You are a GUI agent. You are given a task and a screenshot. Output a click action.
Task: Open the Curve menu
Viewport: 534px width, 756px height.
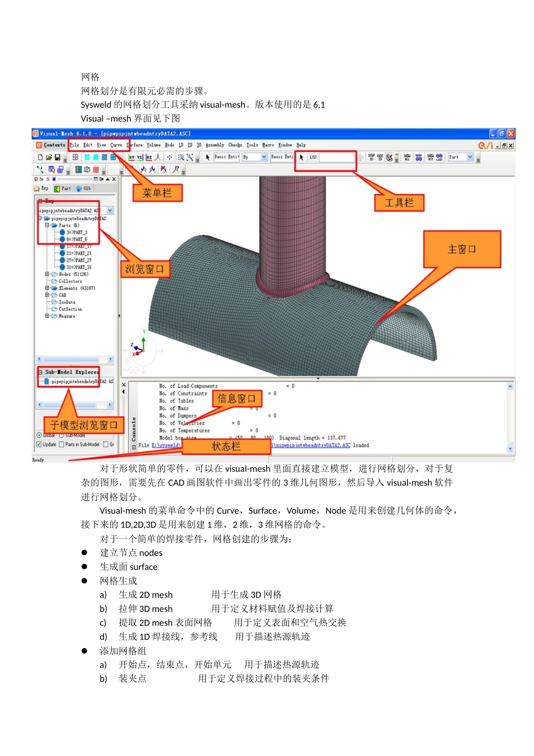click(x=116, y=145)
